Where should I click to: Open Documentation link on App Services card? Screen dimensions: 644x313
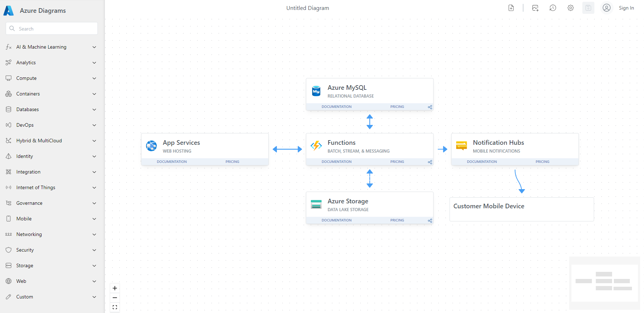pyautogui.click(x=172, y=162)
